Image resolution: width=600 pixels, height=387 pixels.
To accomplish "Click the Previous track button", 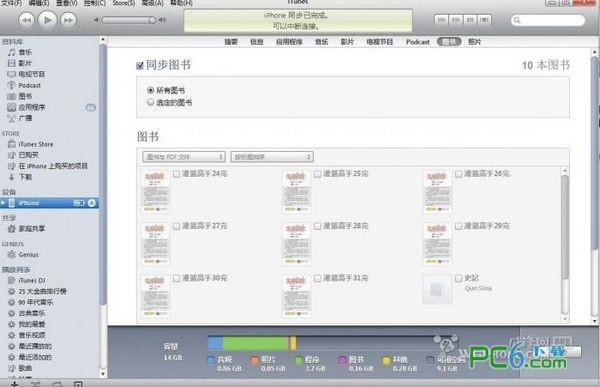I will 26,20.
